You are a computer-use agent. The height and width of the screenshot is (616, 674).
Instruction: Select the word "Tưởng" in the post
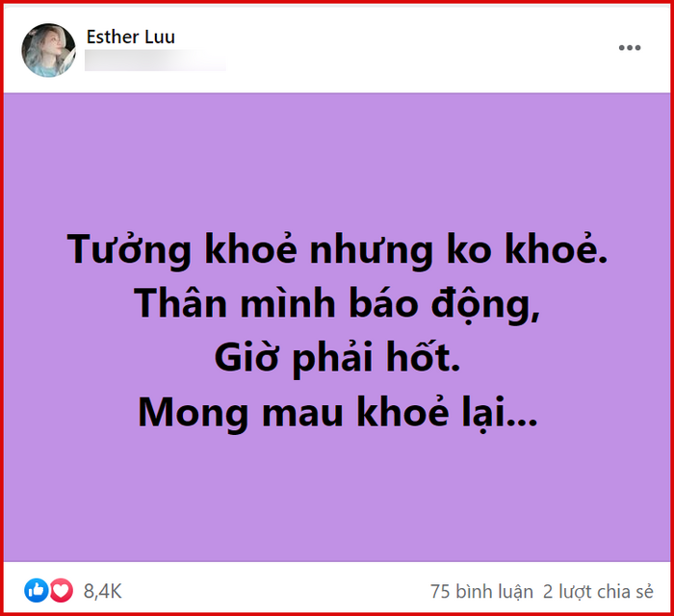129,250
